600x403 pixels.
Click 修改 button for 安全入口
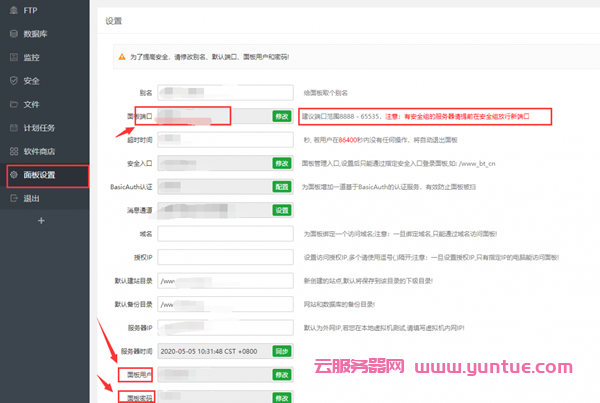click(x=282, y=163)
